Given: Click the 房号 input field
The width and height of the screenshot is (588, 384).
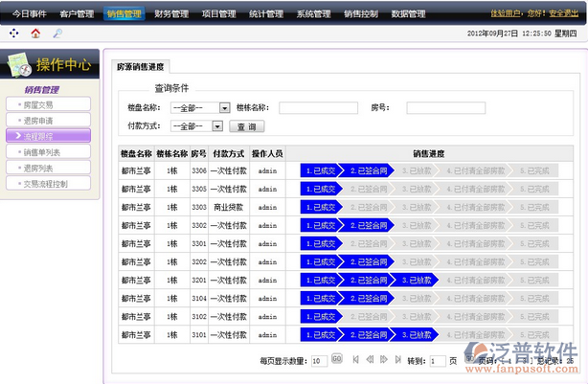Looking at the screenshot, I should 445,108.
